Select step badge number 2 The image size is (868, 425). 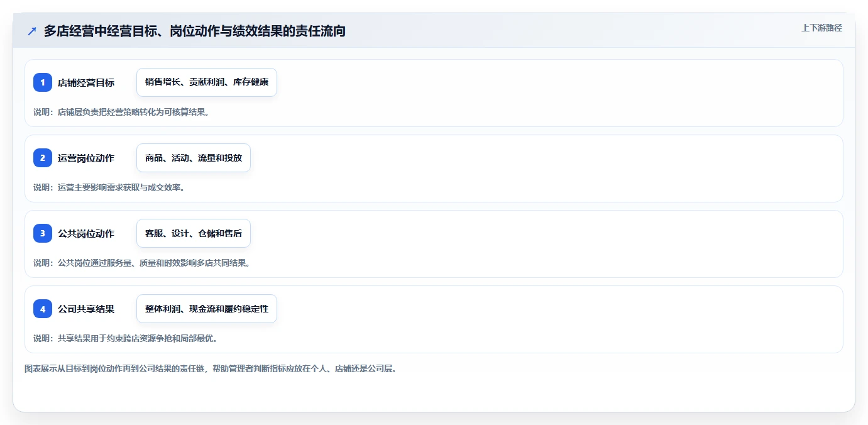(x=43, y=158)
